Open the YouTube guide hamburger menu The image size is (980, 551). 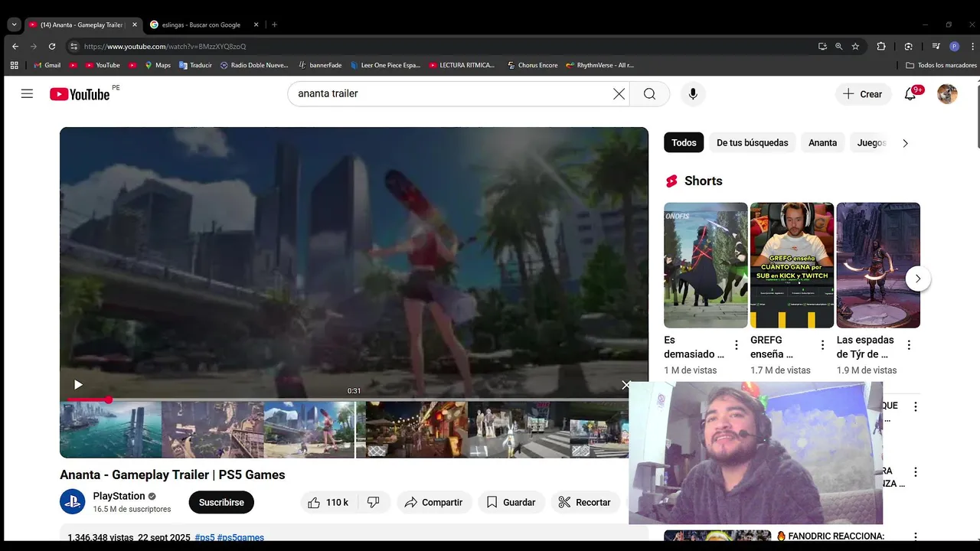(x=27, y=94)
